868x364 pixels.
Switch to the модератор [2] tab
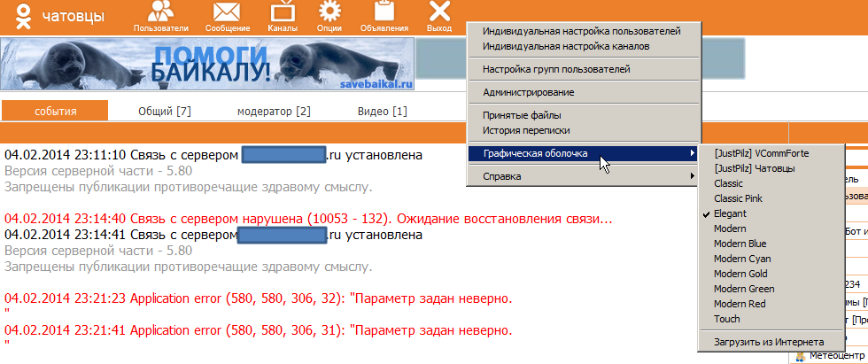pos(274,111)
